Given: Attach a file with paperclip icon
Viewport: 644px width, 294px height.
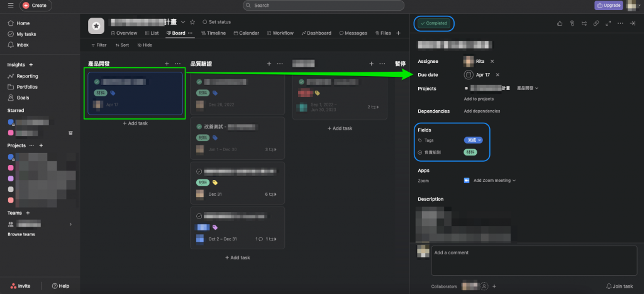Looking at the screenshot, I should click(572, 23).
